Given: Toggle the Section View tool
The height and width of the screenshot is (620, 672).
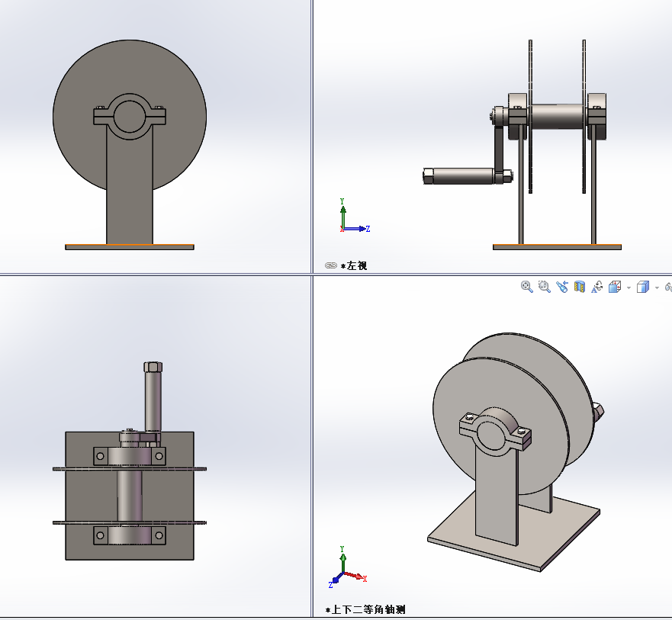Looking at the screenshot, I should (580, 287).
